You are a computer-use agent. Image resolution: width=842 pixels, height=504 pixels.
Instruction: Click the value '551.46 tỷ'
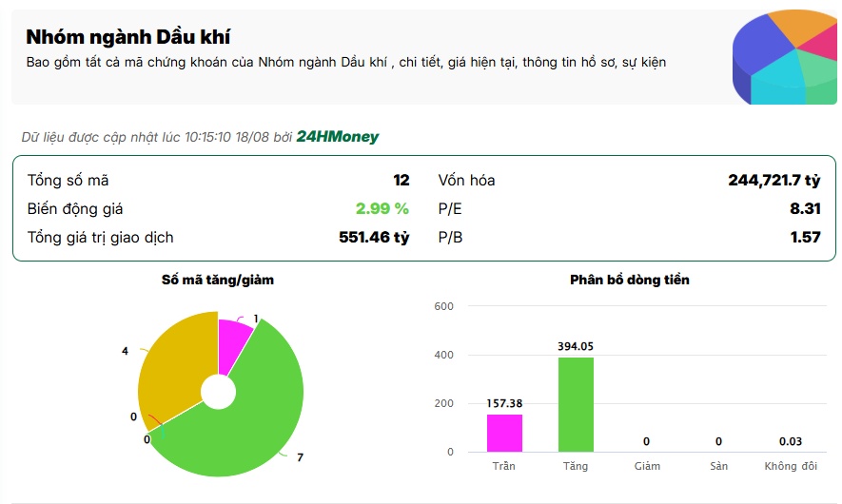point(374,237)
